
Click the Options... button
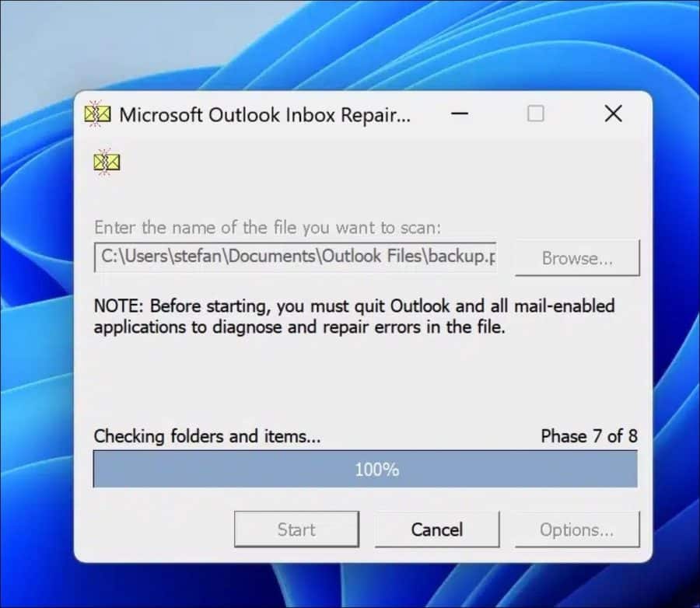577,529
